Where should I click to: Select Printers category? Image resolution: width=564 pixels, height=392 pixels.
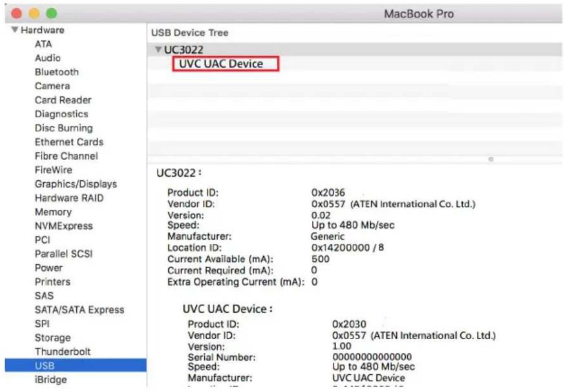(53, 282)
